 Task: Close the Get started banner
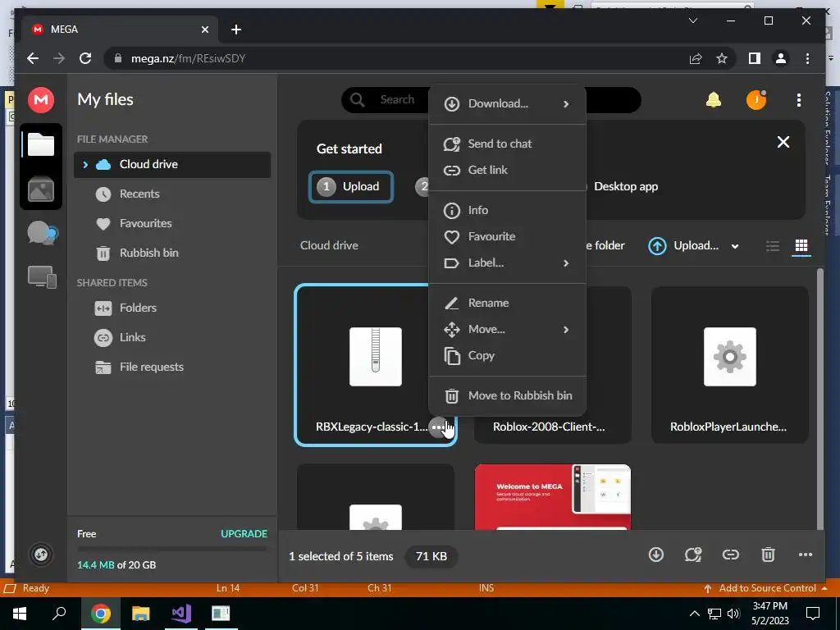[x=783, y=142]
